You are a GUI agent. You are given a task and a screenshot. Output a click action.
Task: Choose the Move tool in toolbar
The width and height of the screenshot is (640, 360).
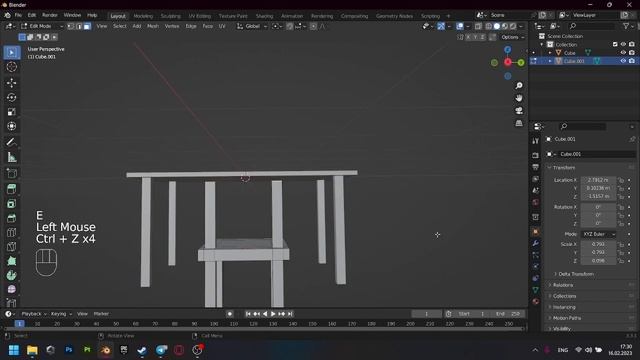(x=11, y=83)
